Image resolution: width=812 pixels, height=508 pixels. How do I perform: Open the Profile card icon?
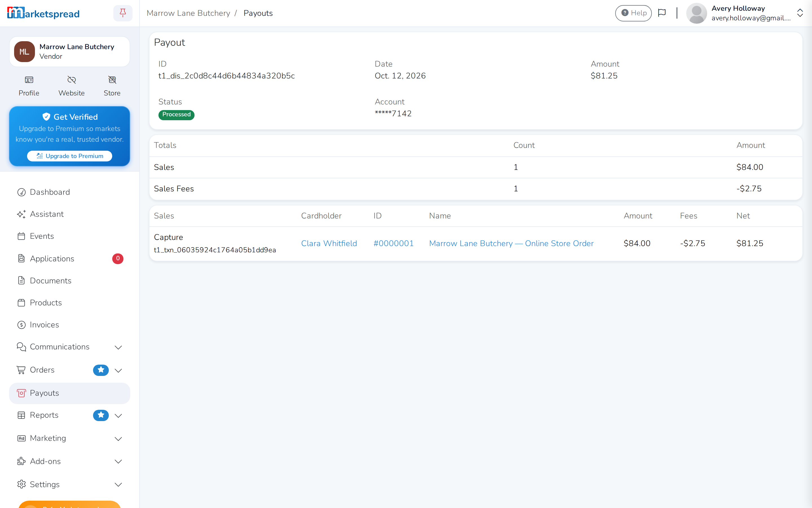click(29, 80)
